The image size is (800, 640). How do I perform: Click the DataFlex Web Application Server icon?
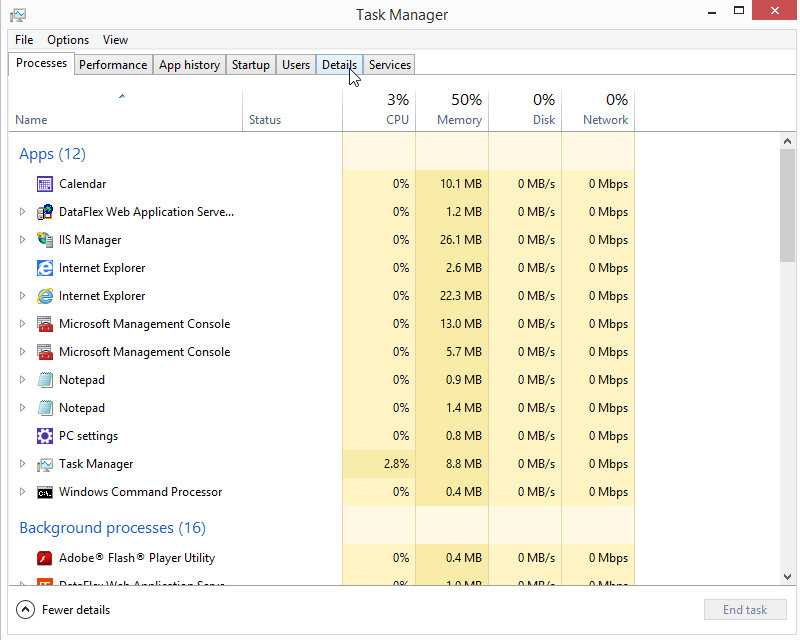(x=45, y=212)
